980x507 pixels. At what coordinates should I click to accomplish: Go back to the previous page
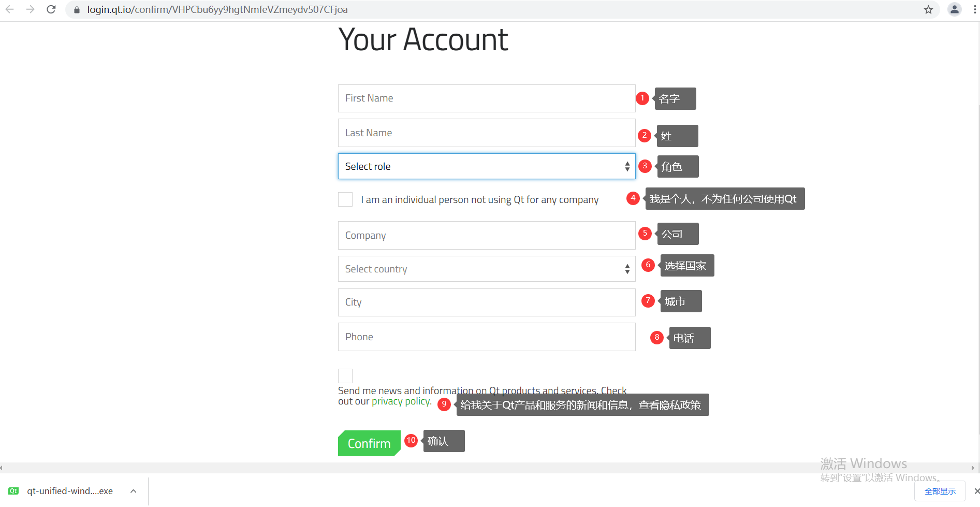(x=10, y=9)
